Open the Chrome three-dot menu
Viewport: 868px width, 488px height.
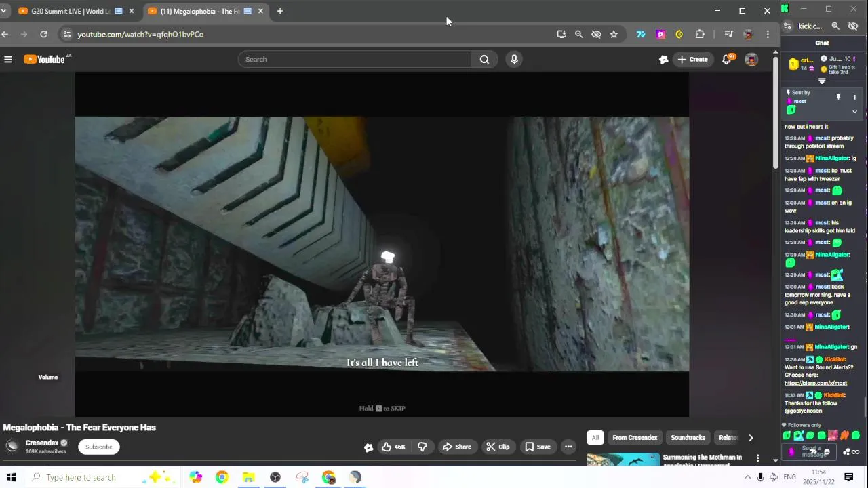click(768, 34)
